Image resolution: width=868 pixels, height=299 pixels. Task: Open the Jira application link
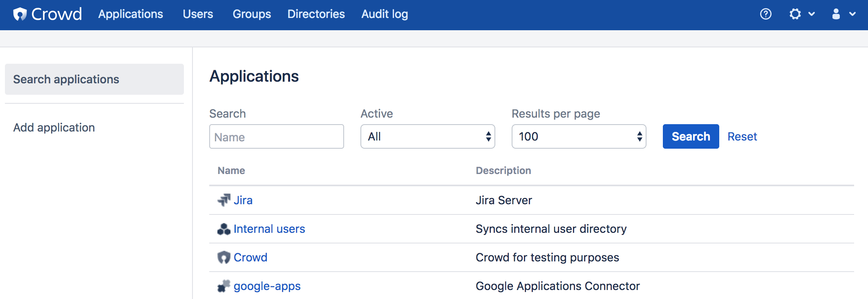(243, 200)
